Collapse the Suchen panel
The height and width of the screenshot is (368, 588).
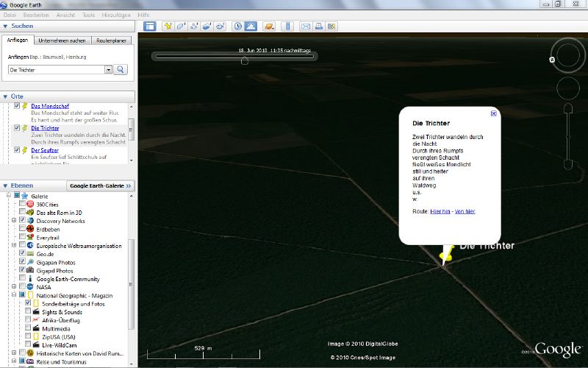pos(5,26)
